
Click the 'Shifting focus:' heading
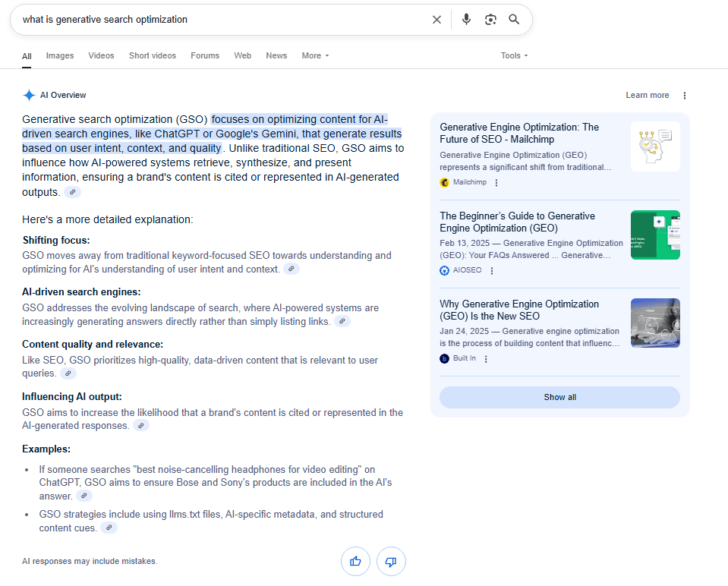pyautogui.click(x=56, y=241)
